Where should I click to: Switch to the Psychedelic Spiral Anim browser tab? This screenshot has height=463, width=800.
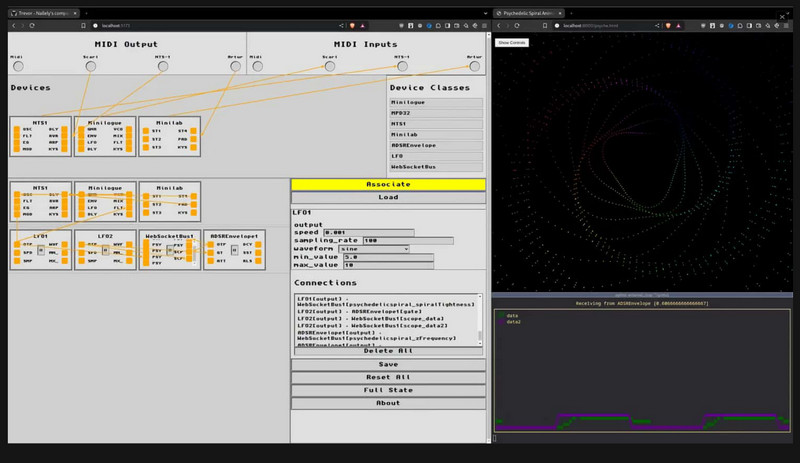click(x=529, y=13)
